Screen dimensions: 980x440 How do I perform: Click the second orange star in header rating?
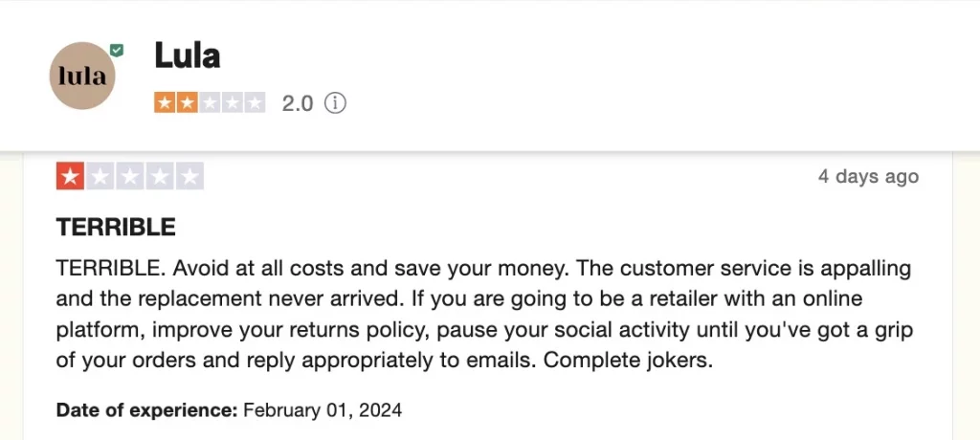pos(187,103)
